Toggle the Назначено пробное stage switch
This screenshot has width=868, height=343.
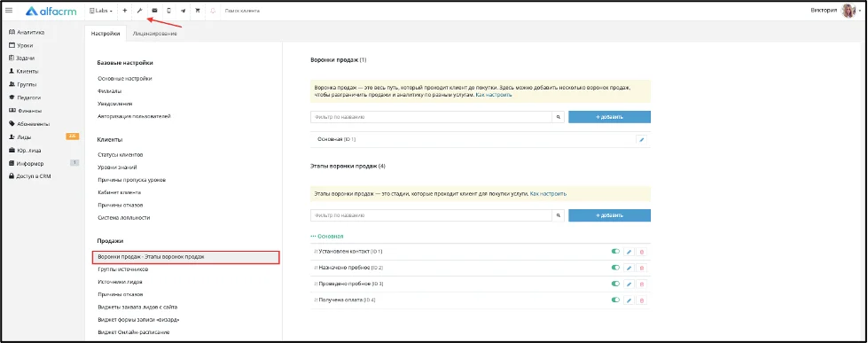[615, 267]
